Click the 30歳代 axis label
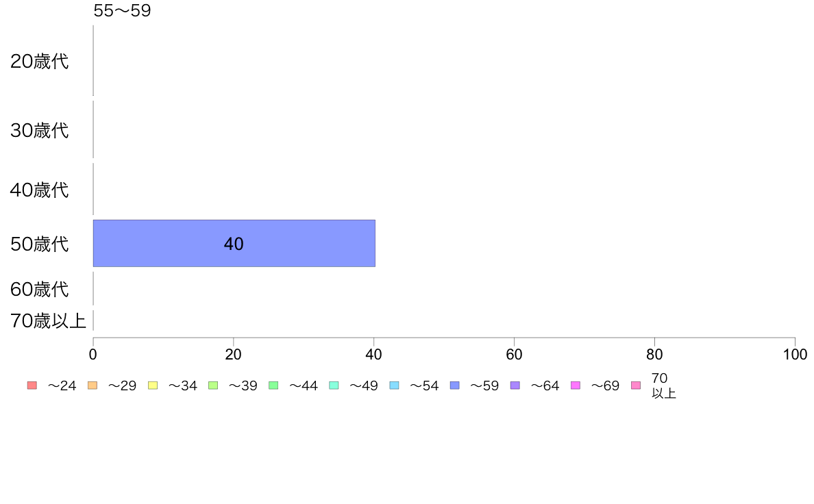Screen dimensions: 814x504 coord(40,130)
